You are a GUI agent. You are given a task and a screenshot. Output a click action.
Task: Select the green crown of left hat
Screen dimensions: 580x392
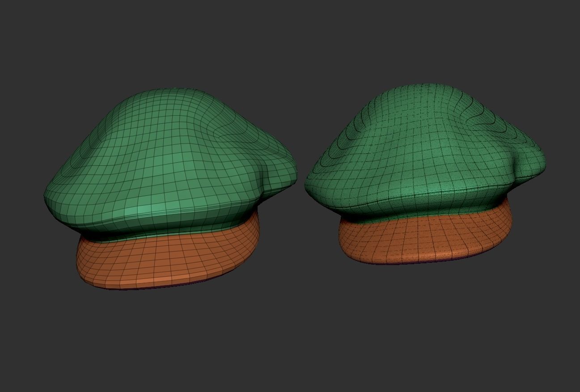(170, 165)
